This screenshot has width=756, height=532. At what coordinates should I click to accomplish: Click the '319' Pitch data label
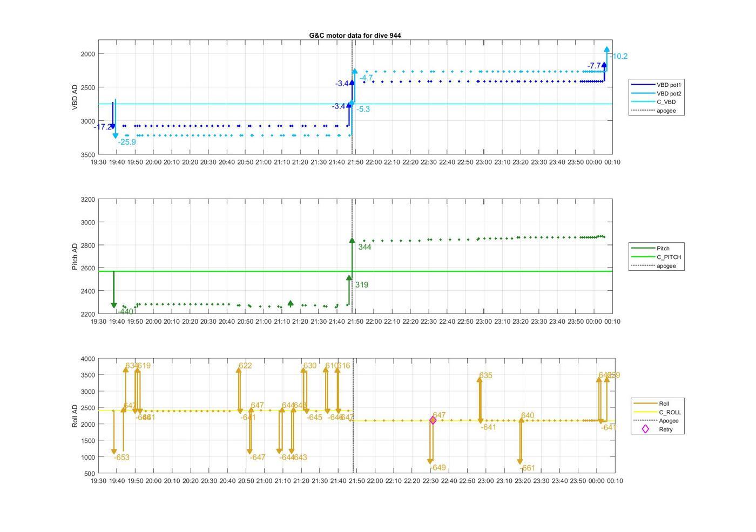click(x=362, y=285)
